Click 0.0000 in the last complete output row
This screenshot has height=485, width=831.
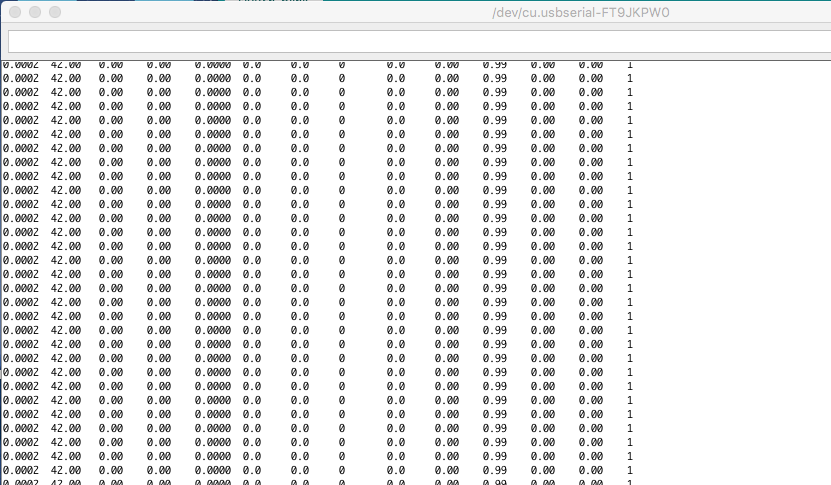click(x=212, y=470)
